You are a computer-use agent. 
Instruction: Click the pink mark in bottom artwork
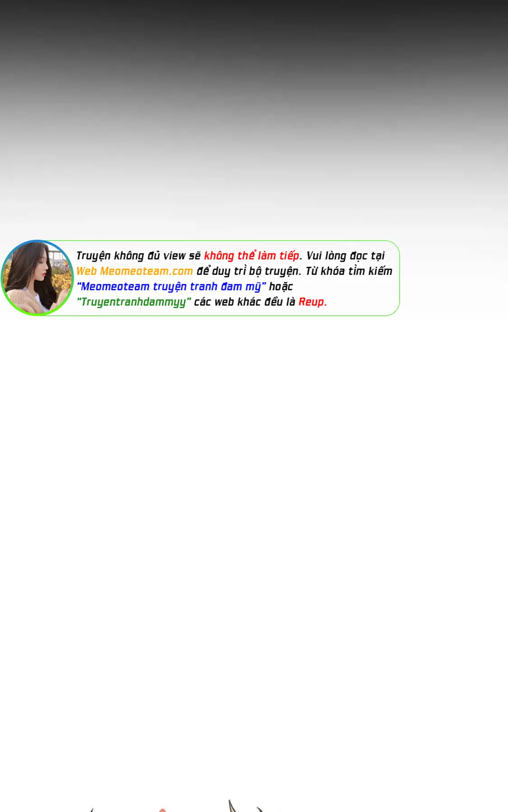tap(162, 810)
